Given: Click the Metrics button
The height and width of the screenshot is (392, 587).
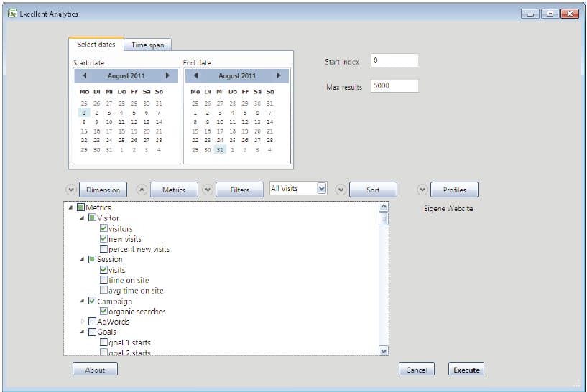Looking at the screenshot, I should [174, 190].
